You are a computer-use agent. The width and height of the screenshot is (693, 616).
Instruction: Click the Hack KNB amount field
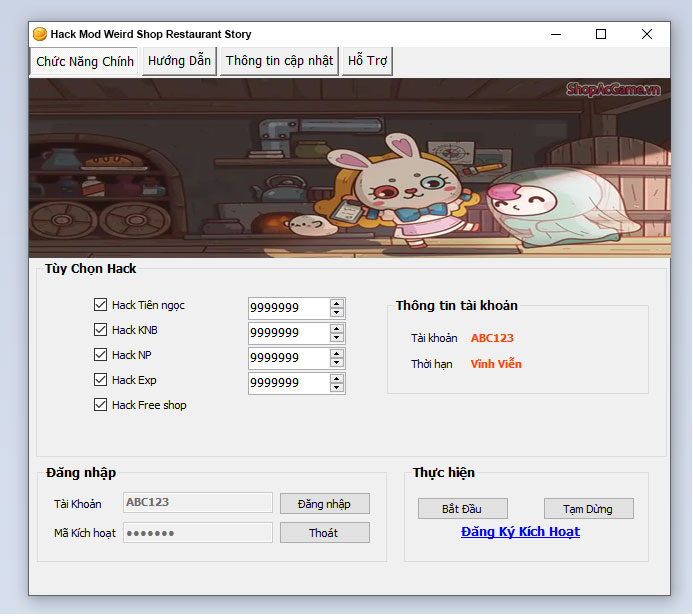[x=289, y=333]
